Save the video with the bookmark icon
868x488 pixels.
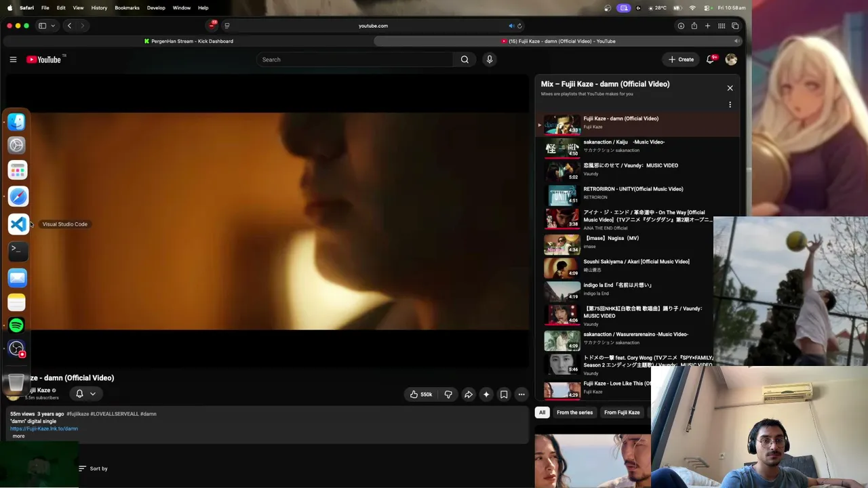[x=504, y=394]
